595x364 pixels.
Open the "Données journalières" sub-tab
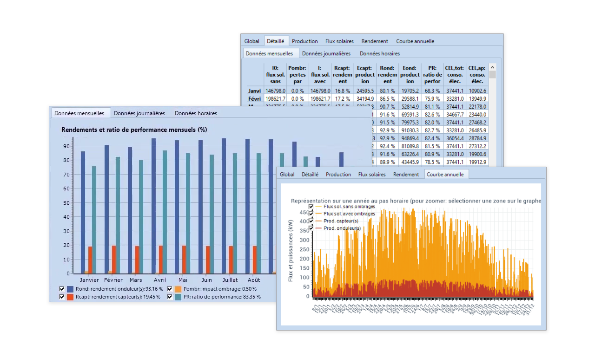[141, 113]
